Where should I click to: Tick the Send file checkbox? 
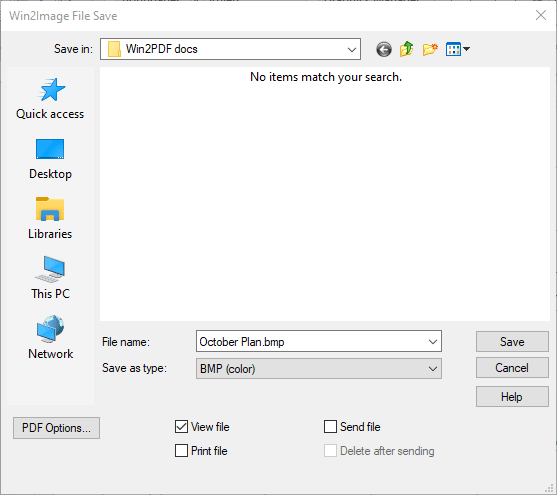(330, 426)
